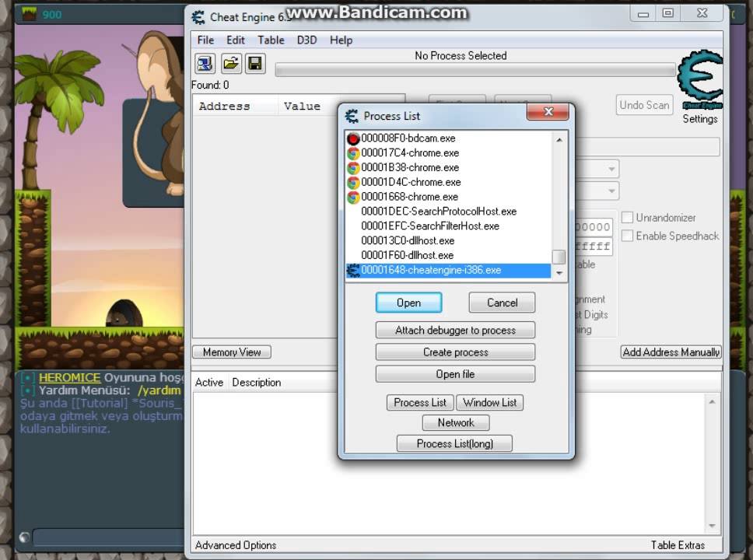Click Advanced Options at the bottom
The height and width of the screenshot is (560, 753).
point(236,545)
